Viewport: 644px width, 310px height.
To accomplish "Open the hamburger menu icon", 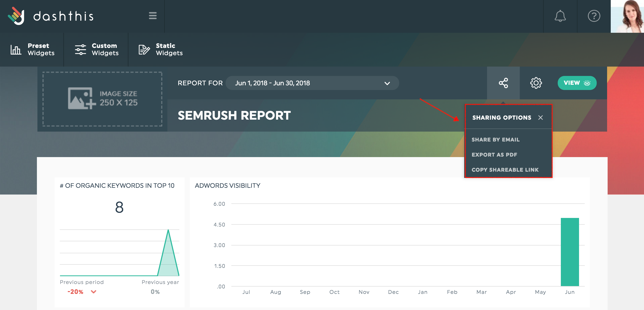I will [x=153, y=16].
